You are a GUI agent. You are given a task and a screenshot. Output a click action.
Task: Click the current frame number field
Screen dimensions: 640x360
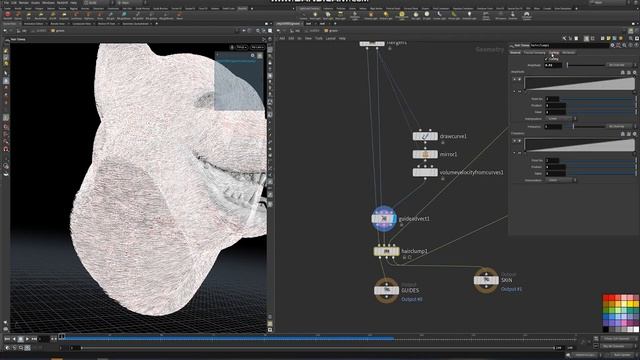pyautogui.click(x=44, y=339)
